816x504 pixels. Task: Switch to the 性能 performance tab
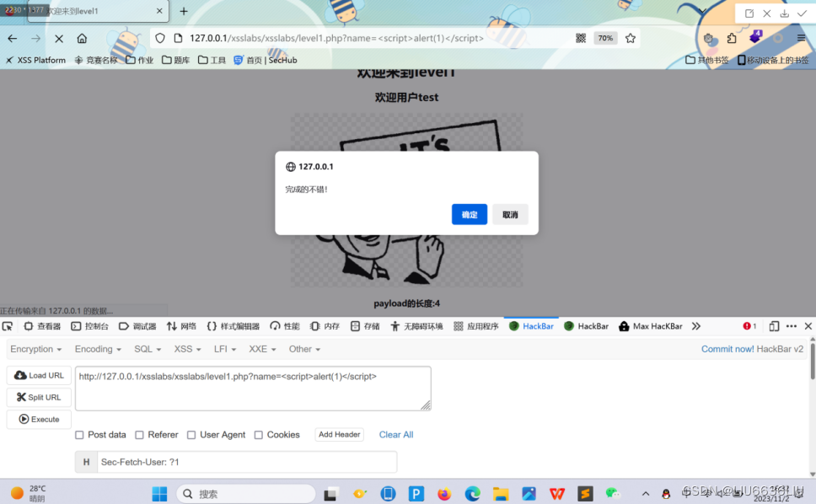coord(285,326)
